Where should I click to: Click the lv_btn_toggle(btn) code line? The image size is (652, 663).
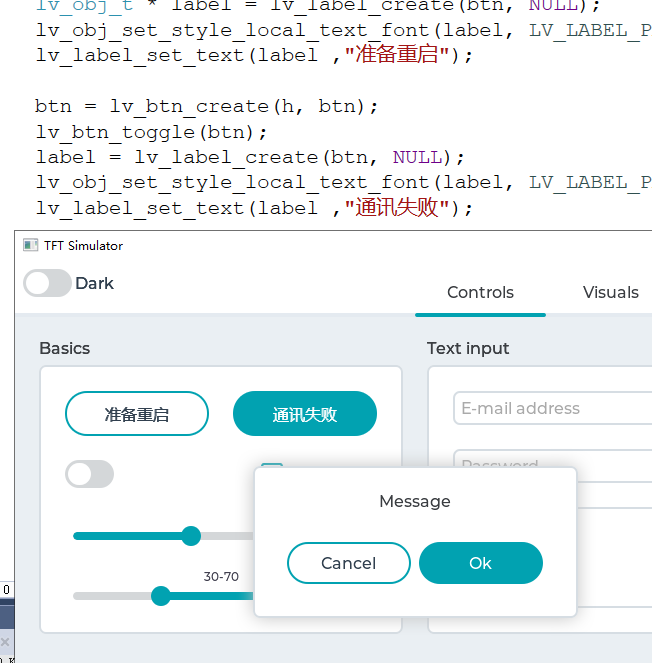point(151,132)
